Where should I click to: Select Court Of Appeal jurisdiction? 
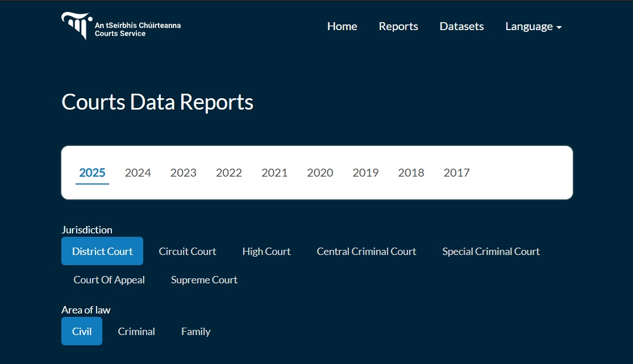(109, 279)
